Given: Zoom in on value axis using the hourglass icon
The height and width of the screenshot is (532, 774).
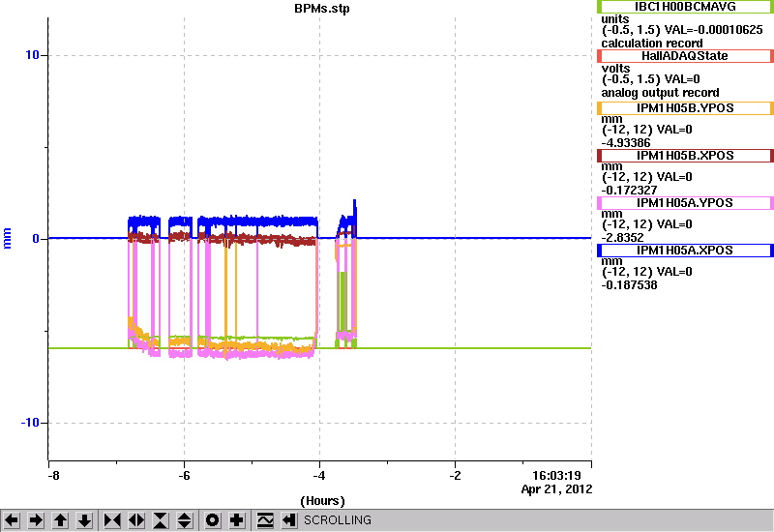Looking at the screenshot, I should click(161, 520).
